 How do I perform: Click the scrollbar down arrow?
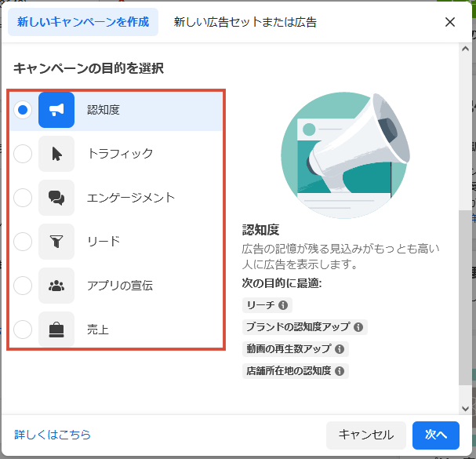pyautogui.click(x=465, y=409)
